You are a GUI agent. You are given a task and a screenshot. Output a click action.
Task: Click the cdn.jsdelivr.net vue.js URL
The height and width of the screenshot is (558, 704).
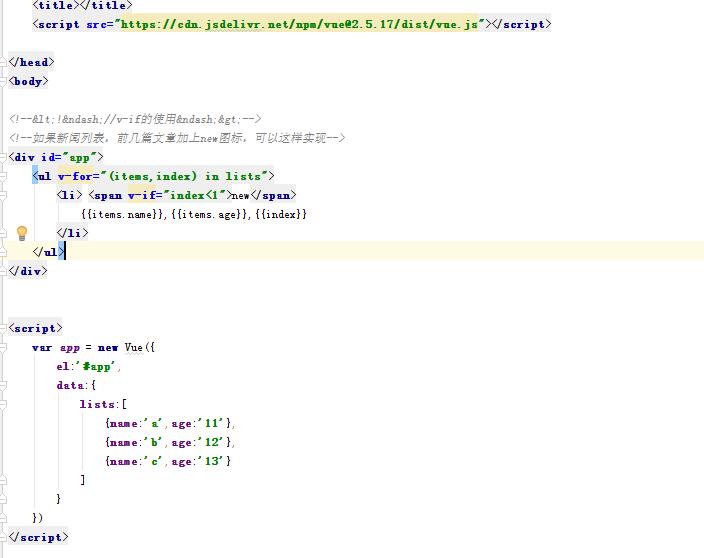[x=299, y=24]
